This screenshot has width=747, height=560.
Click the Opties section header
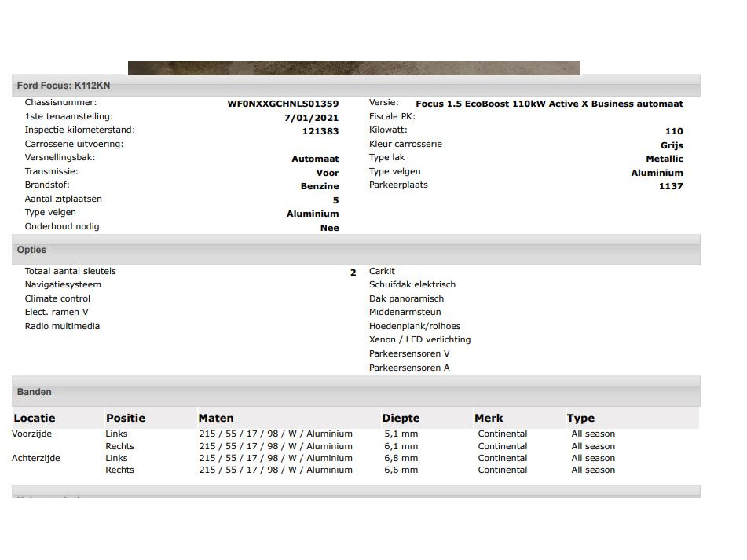[31, 250]
